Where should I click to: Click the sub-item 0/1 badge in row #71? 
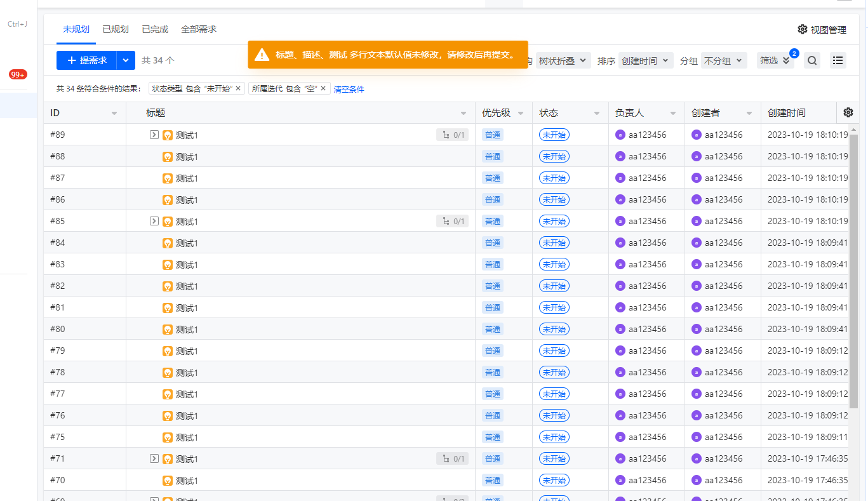pyautogui.click(x=452, y=458)
